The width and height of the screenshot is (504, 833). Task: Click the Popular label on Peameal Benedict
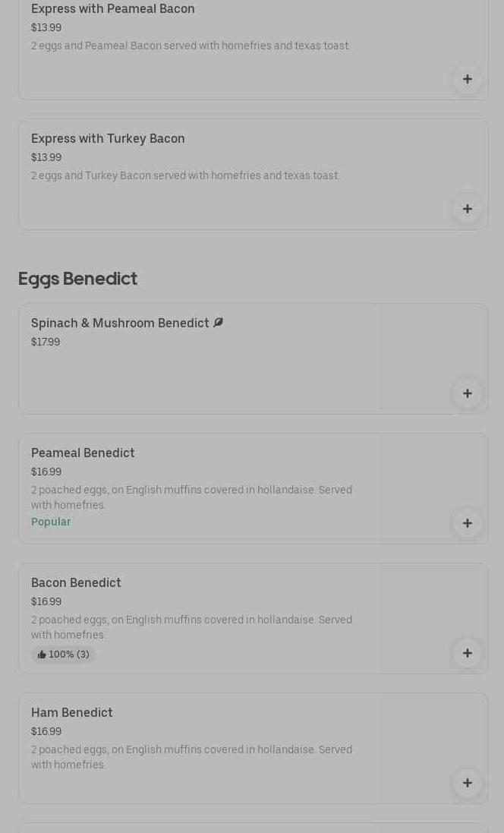(x=51, y=522)
